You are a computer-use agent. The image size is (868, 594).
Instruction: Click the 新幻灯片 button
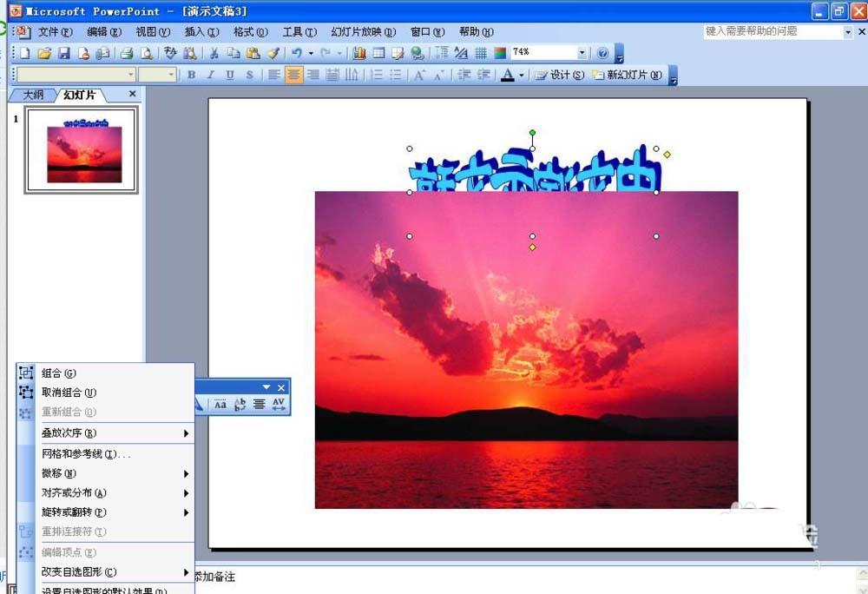[627, 76]
